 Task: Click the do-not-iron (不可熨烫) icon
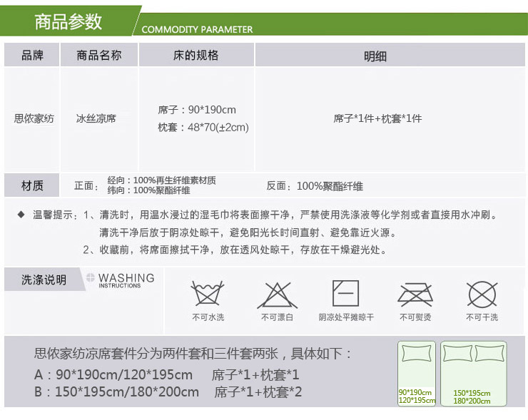point(415,294)
